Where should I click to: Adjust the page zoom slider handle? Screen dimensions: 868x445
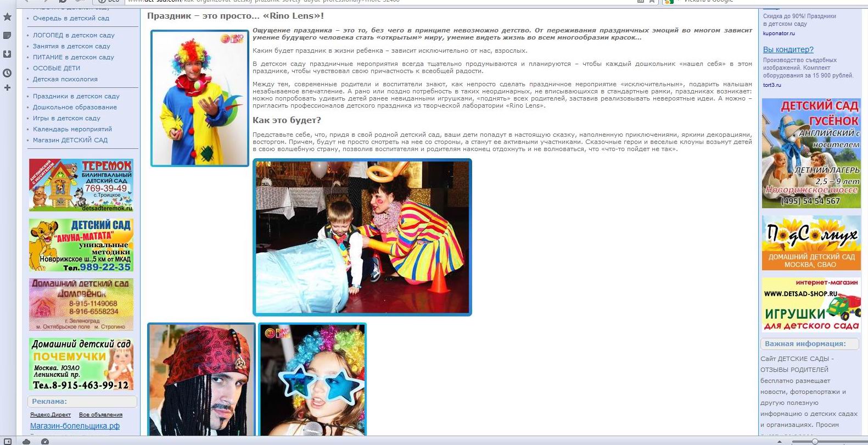815,442
